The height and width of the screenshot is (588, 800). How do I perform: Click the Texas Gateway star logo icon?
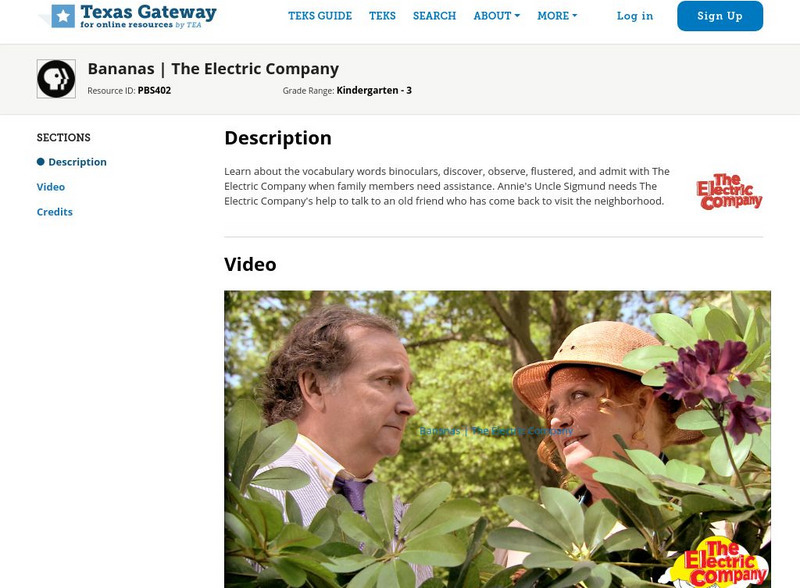[63, 16]
